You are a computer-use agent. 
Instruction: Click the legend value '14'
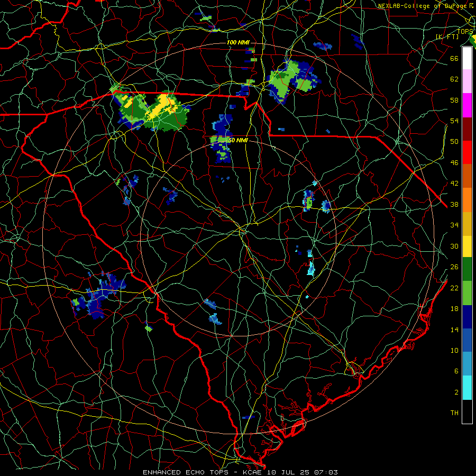(x=454, y=329)
